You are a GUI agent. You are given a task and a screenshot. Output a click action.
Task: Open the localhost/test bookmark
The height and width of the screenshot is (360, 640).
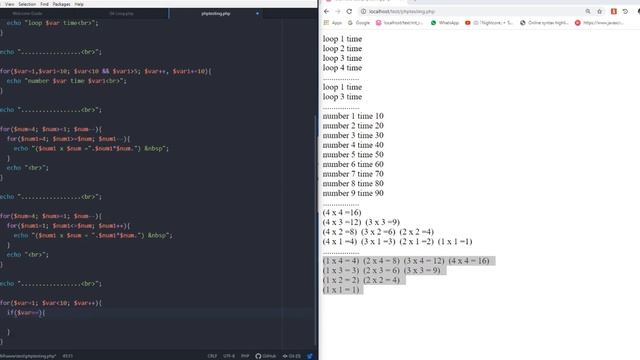coord(400,23)
